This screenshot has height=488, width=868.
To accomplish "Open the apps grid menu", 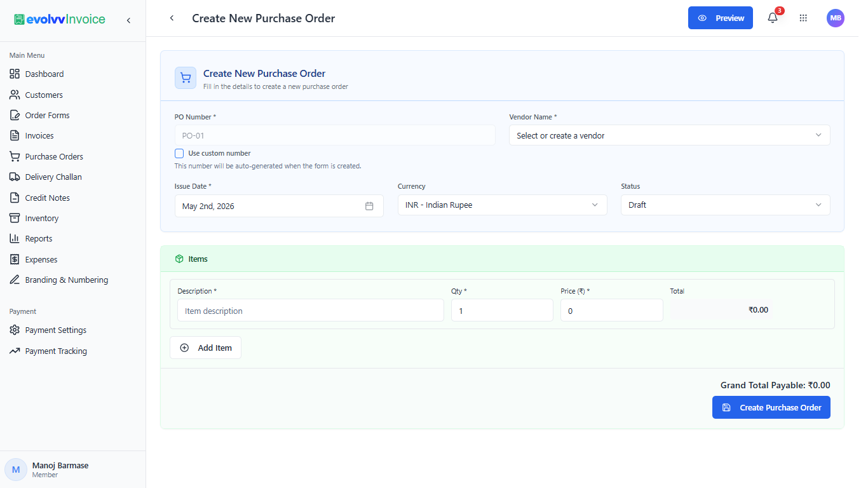I will [x=803, y=18].
